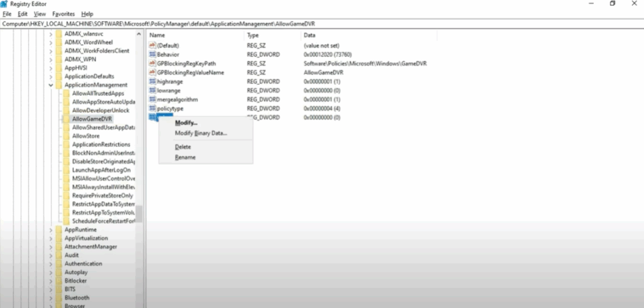Click the GPBlockingRegKeyPath string value icon
The width and height of the screenshot is (644, 308).
pyautogui.click(x=152, y=63)
